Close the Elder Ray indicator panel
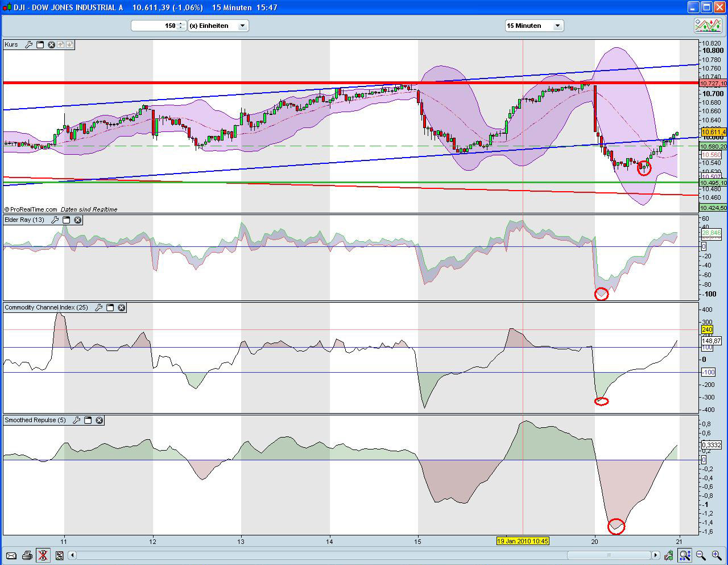 (78, 220)
